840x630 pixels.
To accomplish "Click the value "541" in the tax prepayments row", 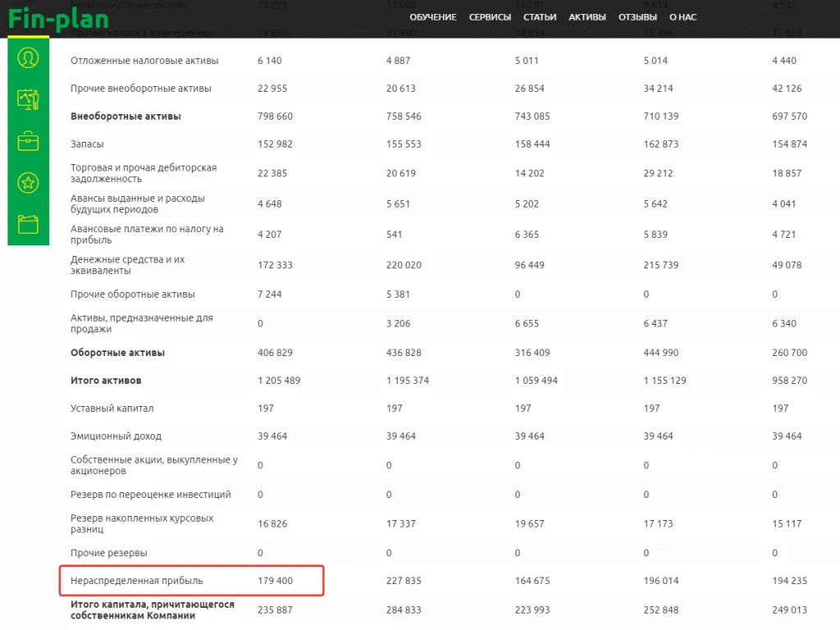I will (394, 234).
